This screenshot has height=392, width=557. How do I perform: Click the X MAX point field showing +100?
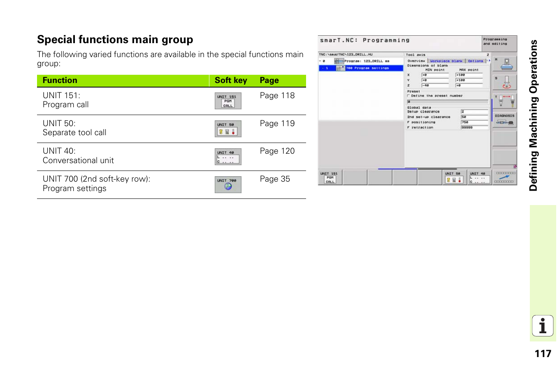click(469, 75)
